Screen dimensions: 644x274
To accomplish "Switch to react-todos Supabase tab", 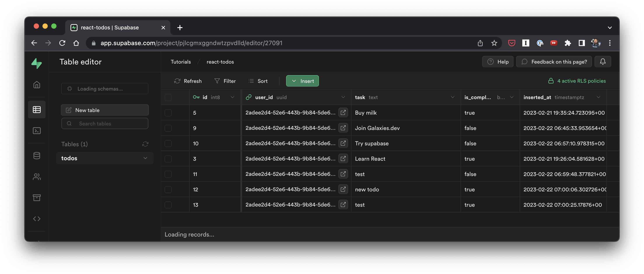I will click(118, 28).
